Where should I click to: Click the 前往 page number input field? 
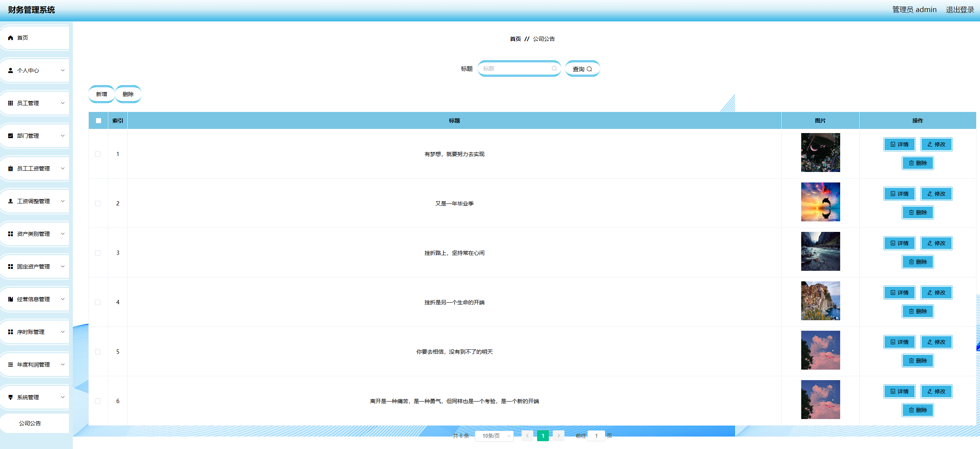(x=596, y=436)
